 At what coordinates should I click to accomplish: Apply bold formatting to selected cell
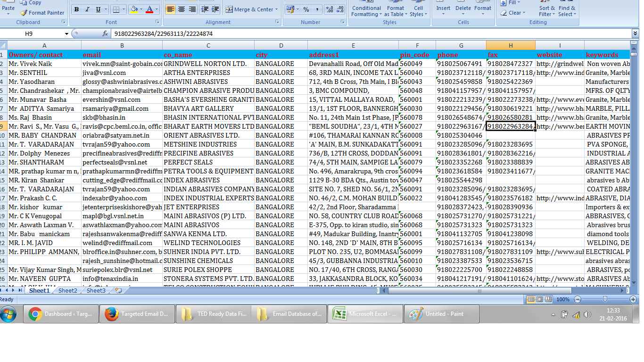76,9
